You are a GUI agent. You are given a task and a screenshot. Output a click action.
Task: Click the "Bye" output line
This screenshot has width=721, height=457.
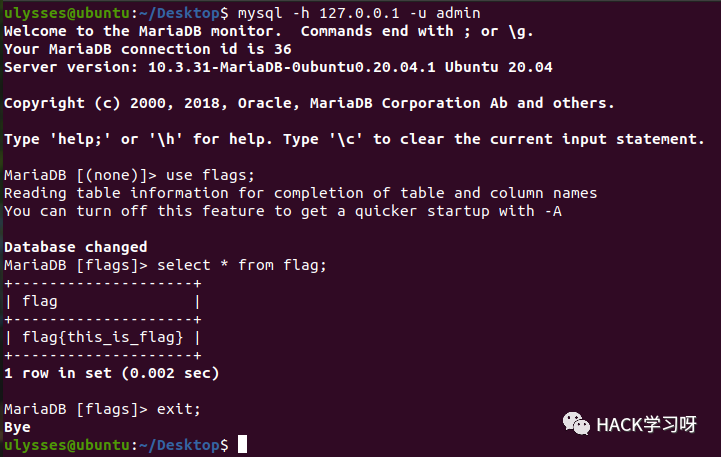pos(18,427)
